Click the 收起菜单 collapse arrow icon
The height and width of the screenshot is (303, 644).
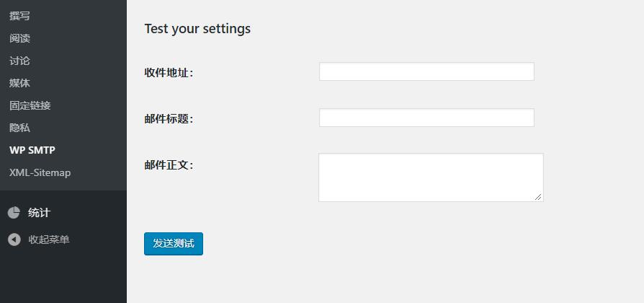(14, 240)
